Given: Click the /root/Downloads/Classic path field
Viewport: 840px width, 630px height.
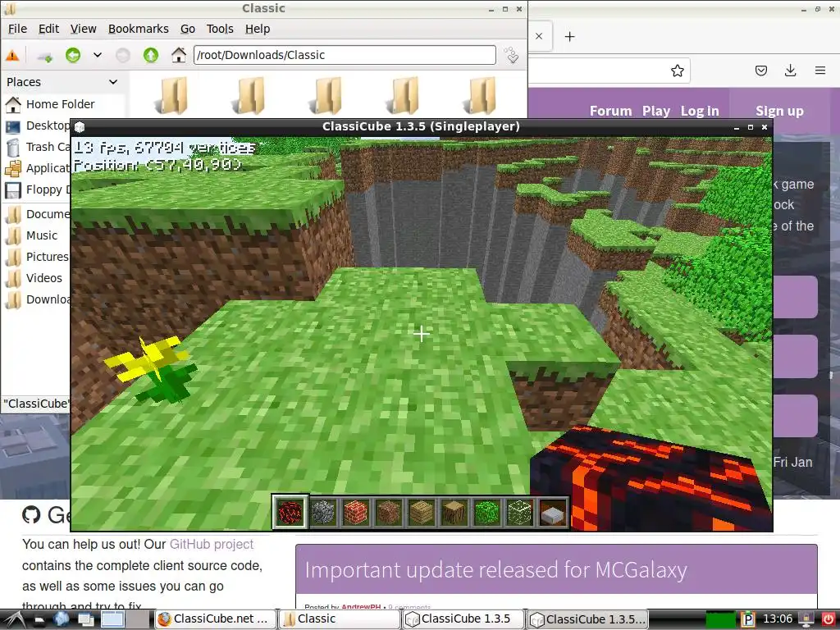Looking at the screenshot, I should pos(345,55).
